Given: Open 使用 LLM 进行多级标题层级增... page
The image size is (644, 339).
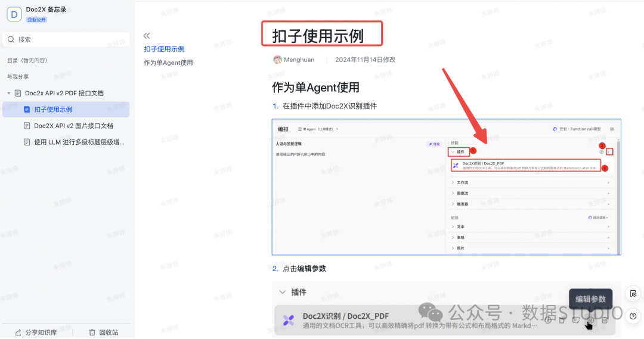Looking at the screenshot, I should (x=79, y=142).
